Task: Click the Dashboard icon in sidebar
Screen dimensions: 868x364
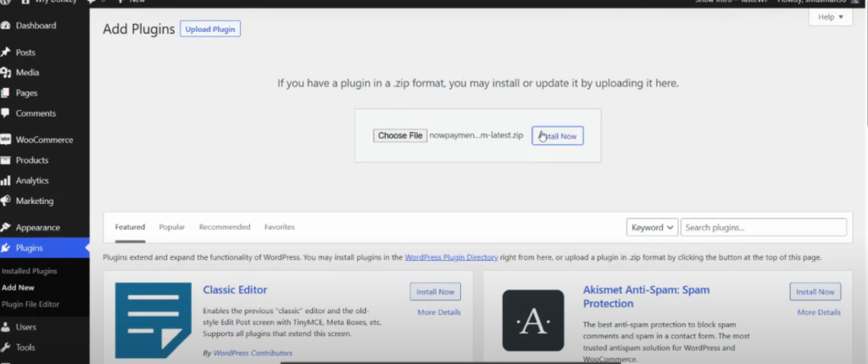Action: click(x=5, y=25)
